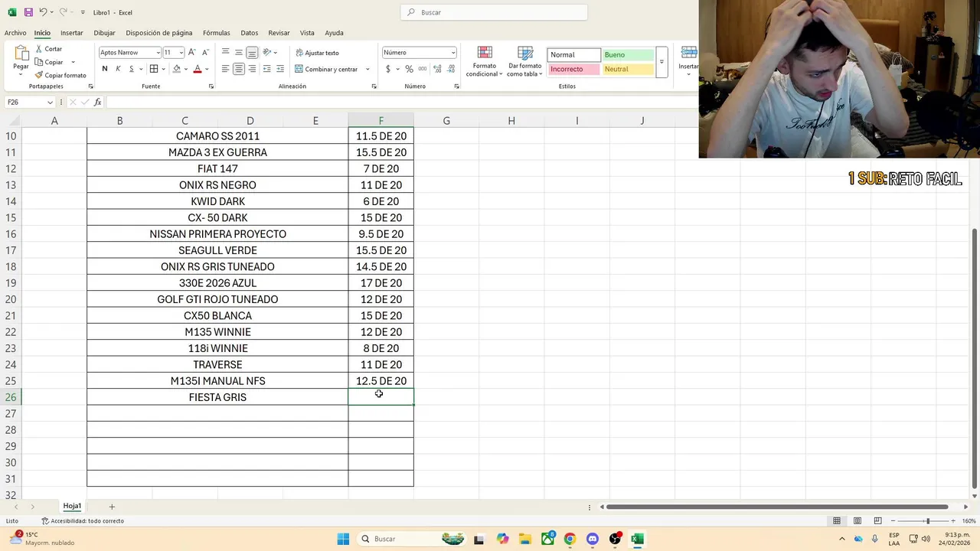The image size is (980, 551).
Task: Click the horizontal scrollbar
Action: (777, 507)
